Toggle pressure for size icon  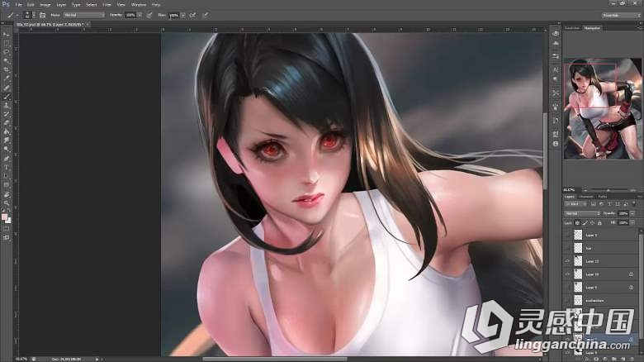206,15
